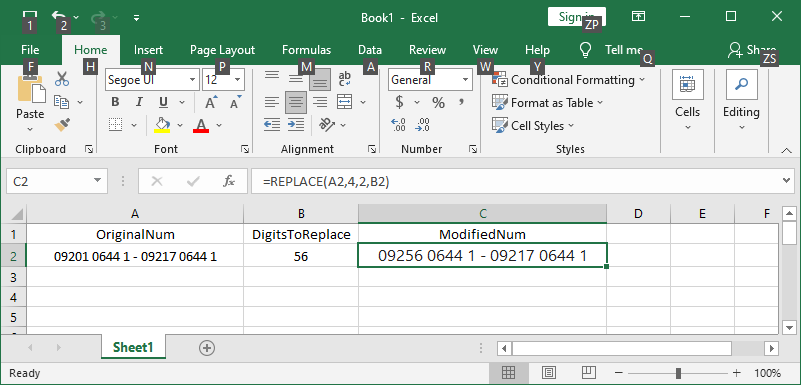Click the Ribbon Display Options icon
This screenshot has width=801, height=385.
coord(638,16)
